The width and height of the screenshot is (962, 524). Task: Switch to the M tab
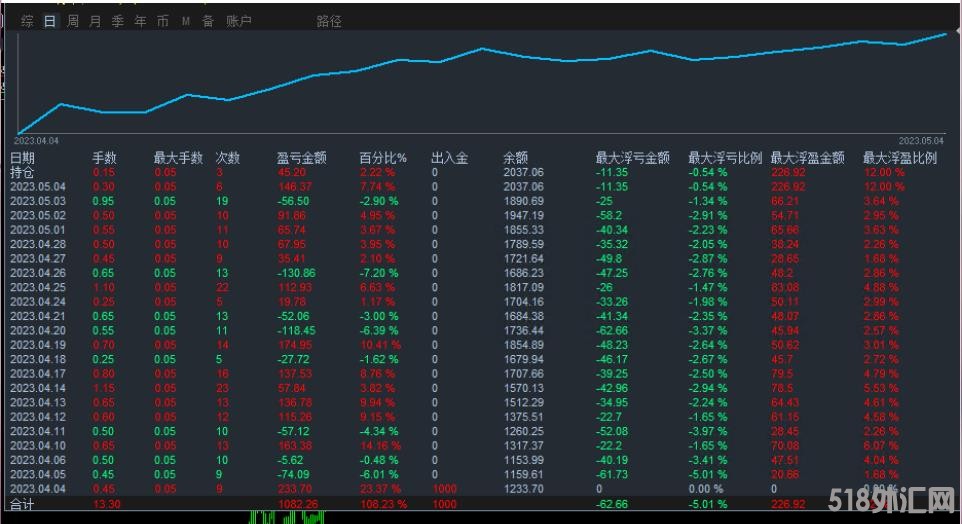[x=185, y=21]
